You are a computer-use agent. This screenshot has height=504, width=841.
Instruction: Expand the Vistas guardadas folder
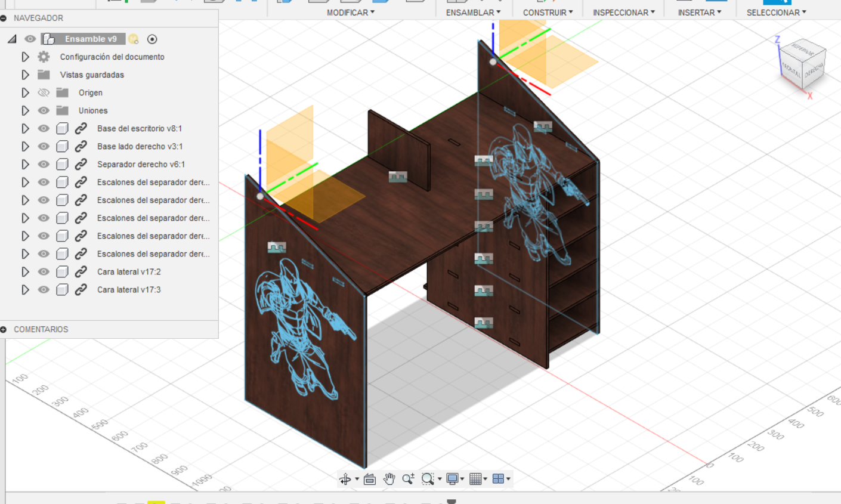(x=25, y=75)
